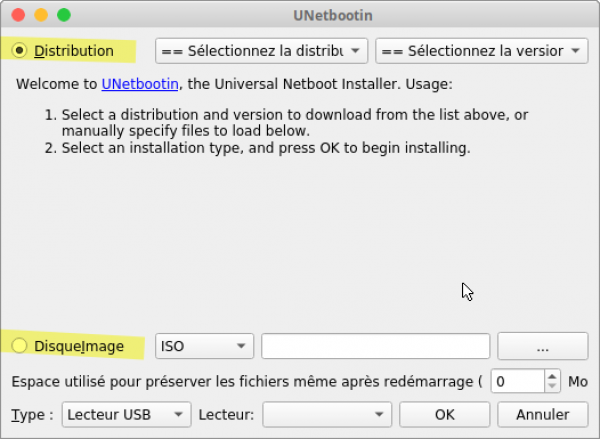Open the Type dropdown showing Lecteur USB

pyautogui.click(x=125, y=414)
